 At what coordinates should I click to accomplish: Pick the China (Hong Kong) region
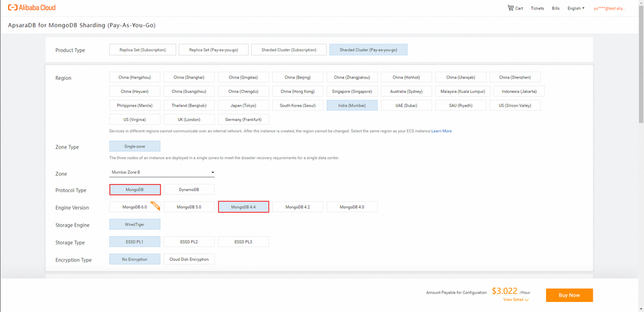tap(298, 91)
